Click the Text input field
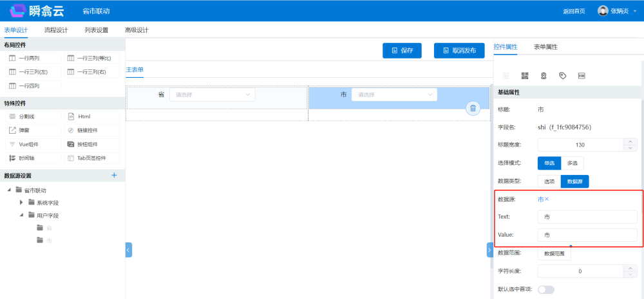The width and height of the screenshot is (644, 299). pos(587,217)
